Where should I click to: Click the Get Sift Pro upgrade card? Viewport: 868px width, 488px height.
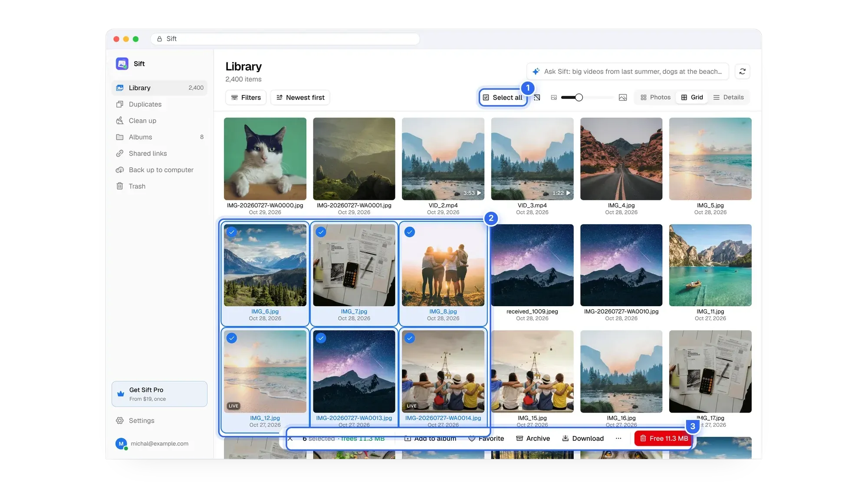pyautogui.click(x=159, y=394)
